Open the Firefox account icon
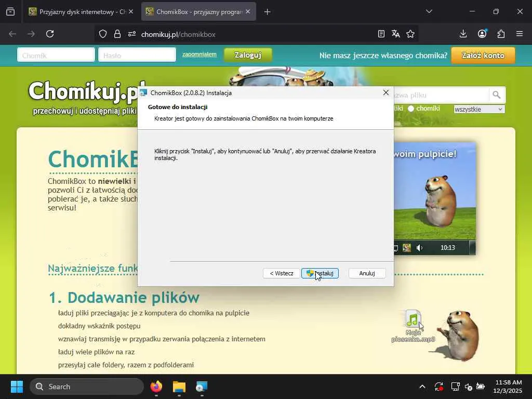This screenshot has width=532, height=399. (x=482, y=34)
